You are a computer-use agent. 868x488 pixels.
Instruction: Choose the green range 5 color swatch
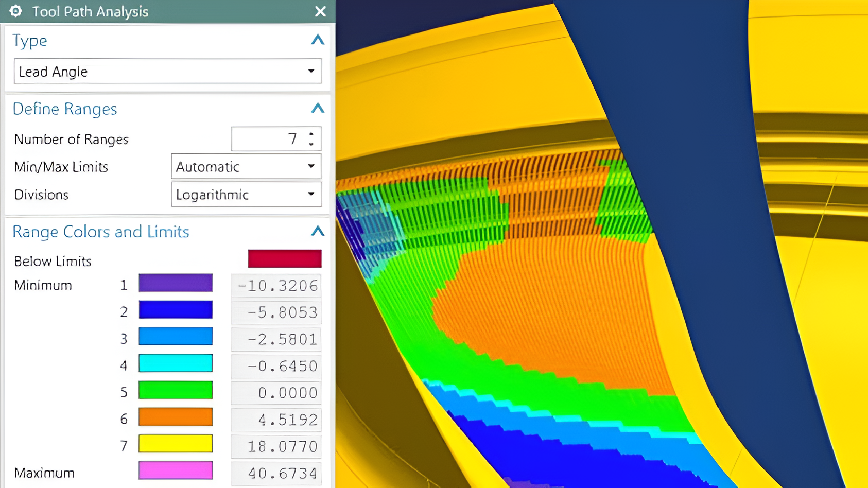[x=176, y=390]
